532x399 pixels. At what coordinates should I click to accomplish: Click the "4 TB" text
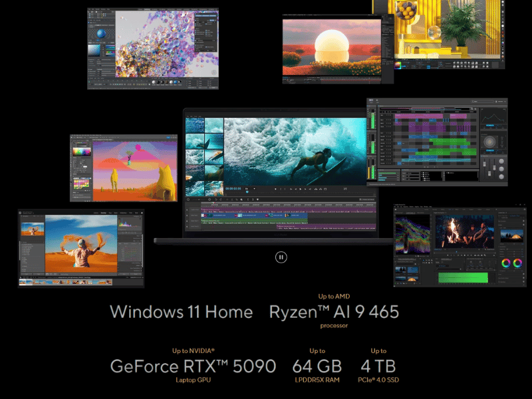(x=378, y=366)
